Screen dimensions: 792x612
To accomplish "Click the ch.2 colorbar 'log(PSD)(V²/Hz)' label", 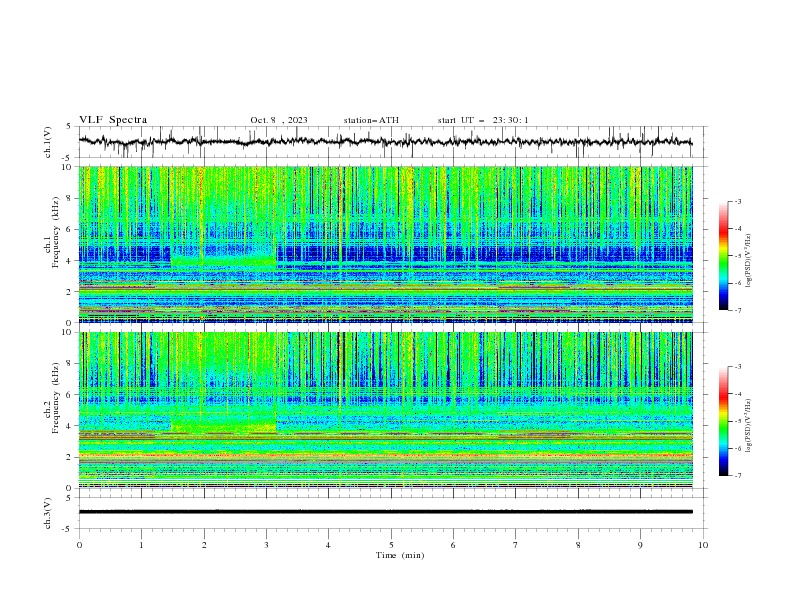I will click(x=749, y=426).
